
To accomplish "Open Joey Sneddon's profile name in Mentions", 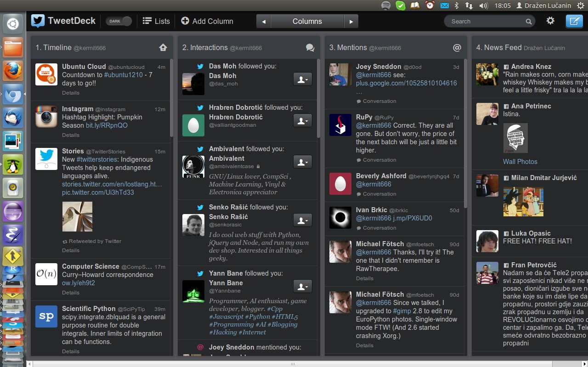I will 379,67.
